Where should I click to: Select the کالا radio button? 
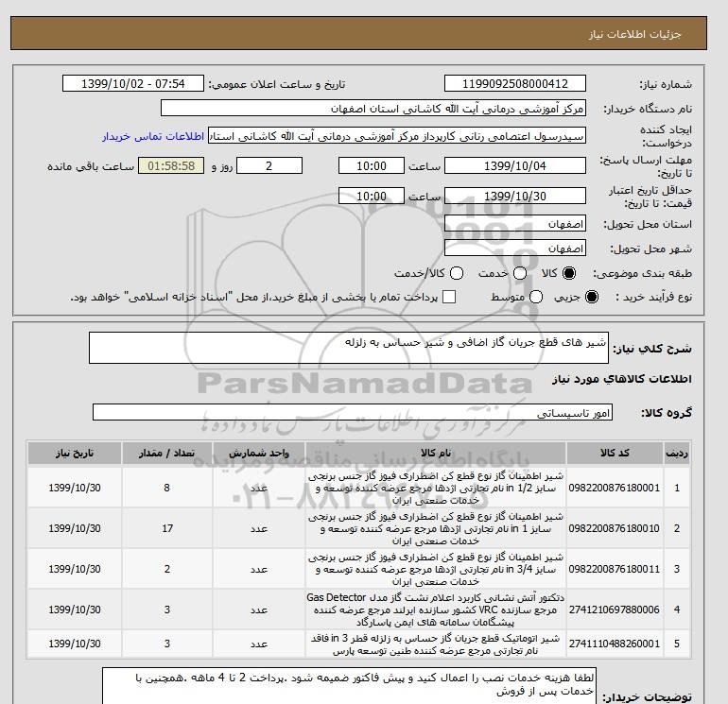569,273
